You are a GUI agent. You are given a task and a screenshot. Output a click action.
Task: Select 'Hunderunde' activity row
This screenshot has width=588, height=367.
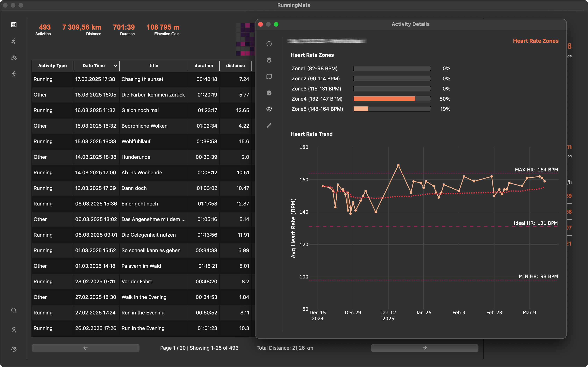click(x=143, y=157)
